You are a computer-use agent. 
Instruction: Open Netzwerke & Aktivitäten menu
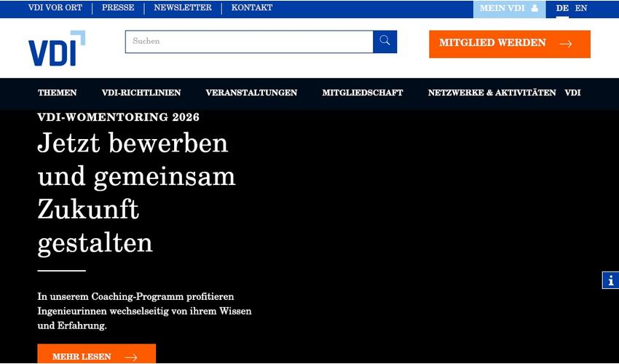(492, 92)
